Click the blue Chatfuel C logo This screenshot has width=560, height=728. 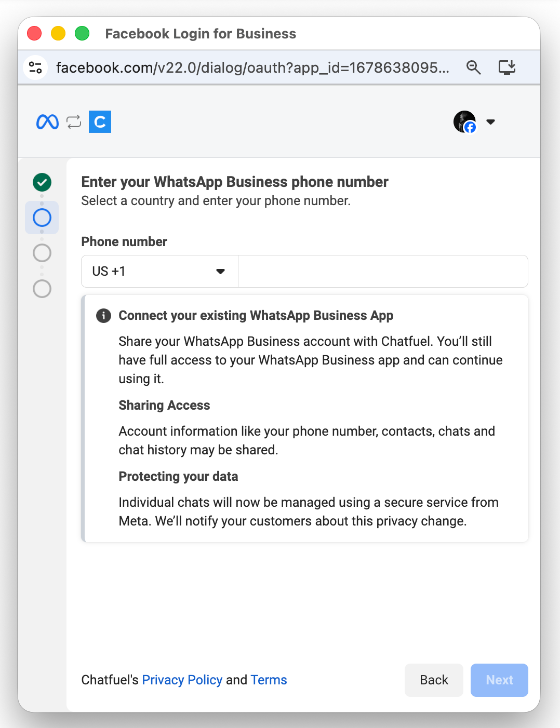pyautogui.click(x=100, y=122)
